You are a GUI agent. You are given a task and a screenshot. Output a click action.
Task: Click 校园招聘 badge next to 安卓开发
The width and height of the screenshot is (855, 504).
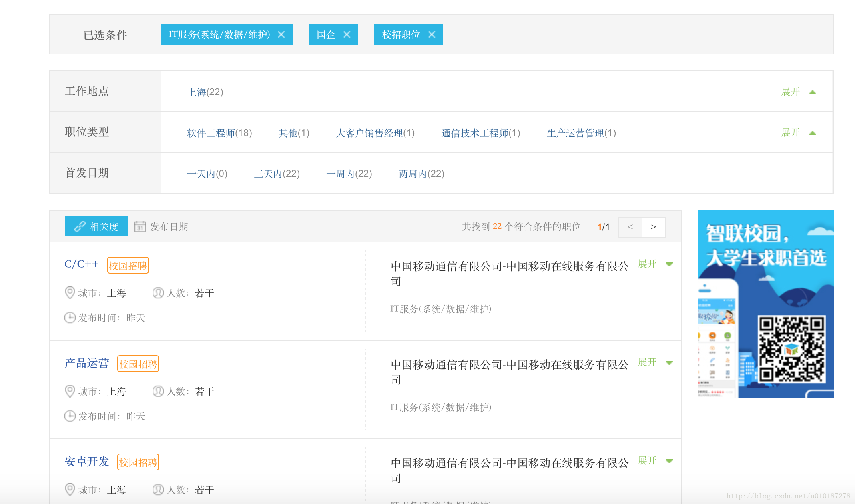[x=138, y=462]
